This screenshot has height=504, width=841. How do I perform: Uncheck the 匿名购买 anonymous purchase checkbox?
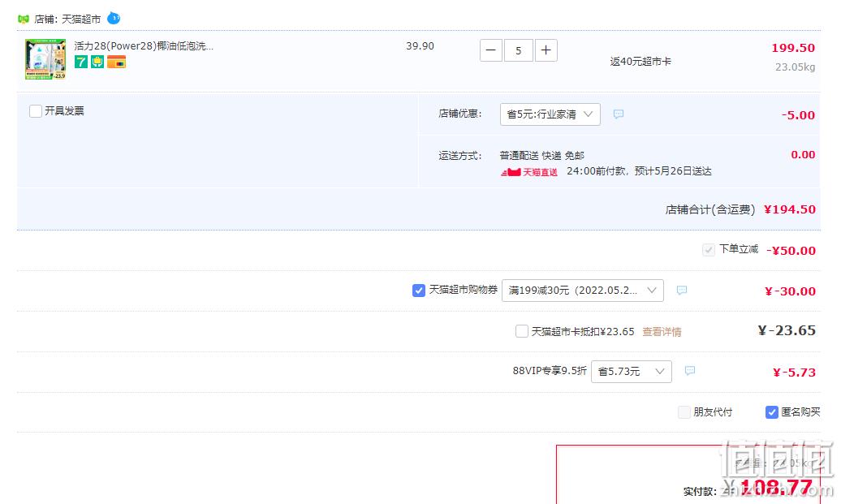click(772, 411)
